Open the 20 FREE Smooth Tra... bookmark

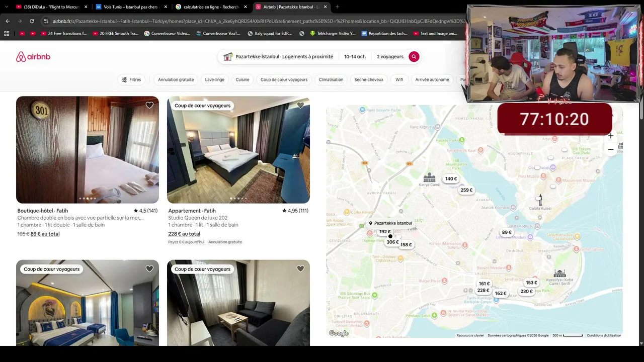pyautogui.click(x=115, y=34)
